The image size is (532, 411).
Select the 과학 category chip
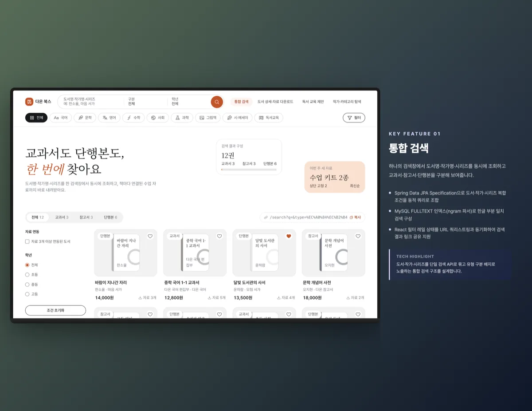[x=182, y=118]
